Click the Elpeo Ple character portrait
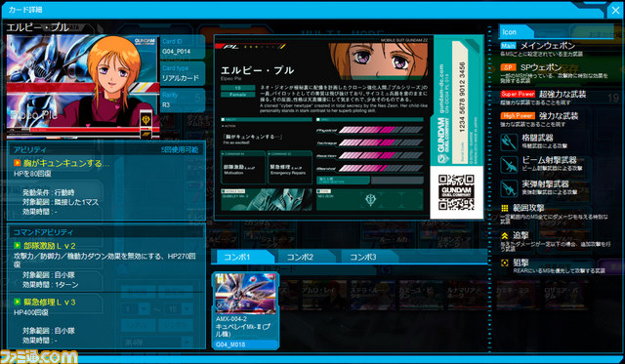Viewport: 625px width, 364px height. (x=83, y=87)
